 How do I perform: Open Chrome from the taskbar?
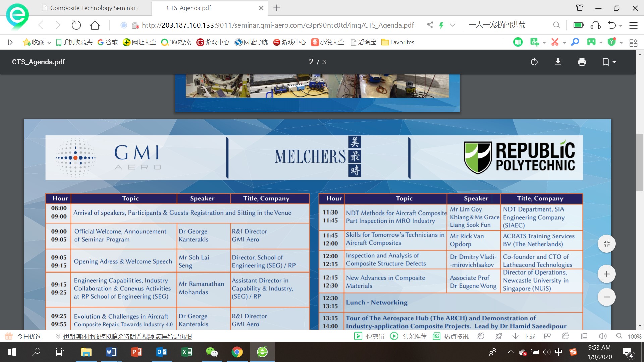(237, 352)
